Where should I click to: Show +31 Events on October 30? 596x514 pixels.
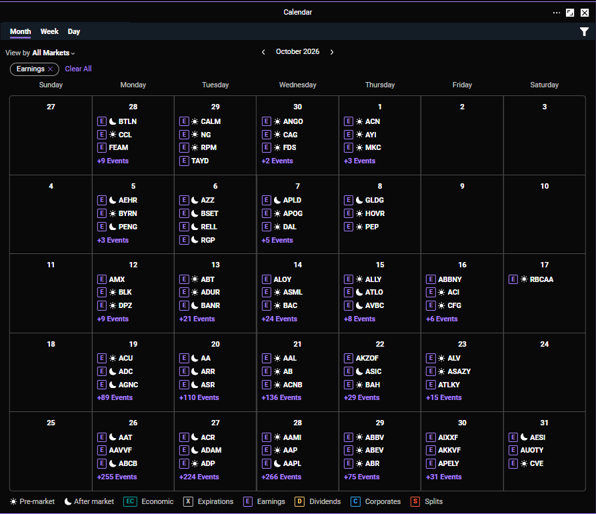444,477
